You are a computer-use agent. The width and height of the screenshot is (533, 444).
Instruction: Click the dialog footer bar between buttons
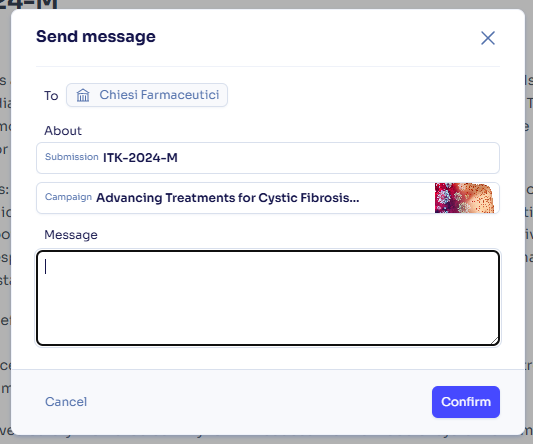click(258, 402)
